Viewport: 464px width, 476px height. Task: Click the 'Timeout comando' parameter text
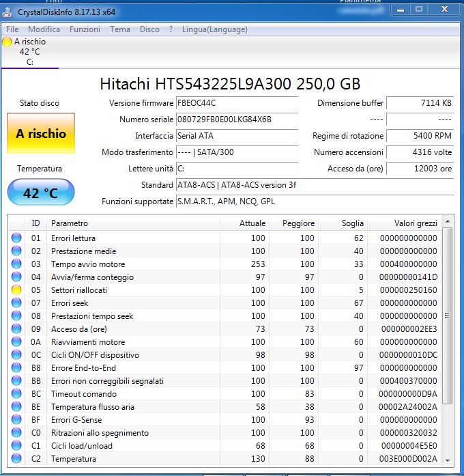tap(84, 394)
